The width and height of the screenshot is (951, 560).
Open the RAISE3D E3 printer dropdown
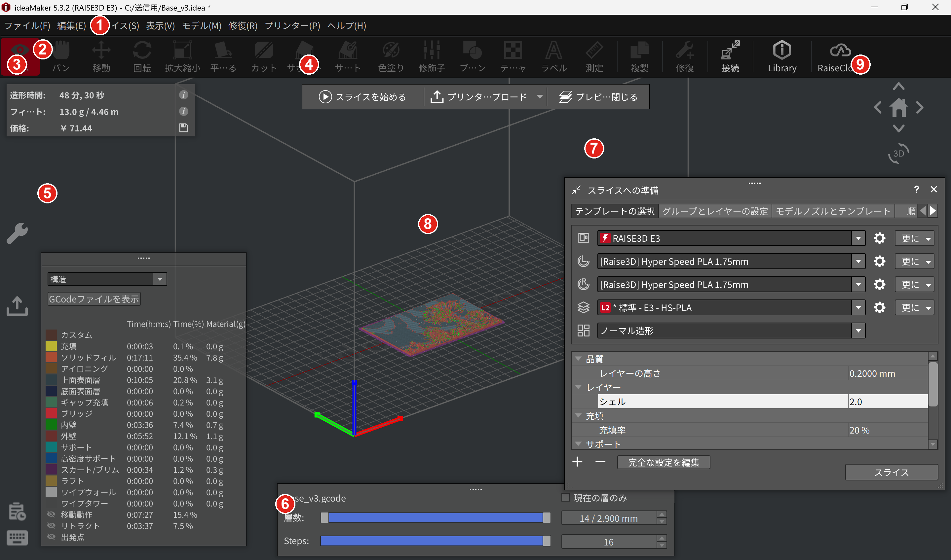[x=731, y=238]
